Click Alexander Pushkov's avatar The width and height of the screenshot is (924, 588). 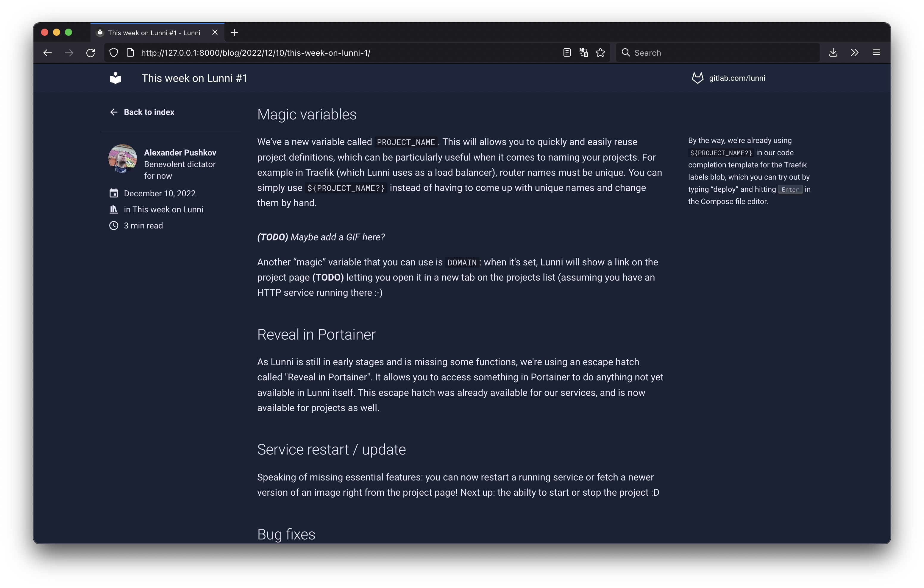click(123, 158)
